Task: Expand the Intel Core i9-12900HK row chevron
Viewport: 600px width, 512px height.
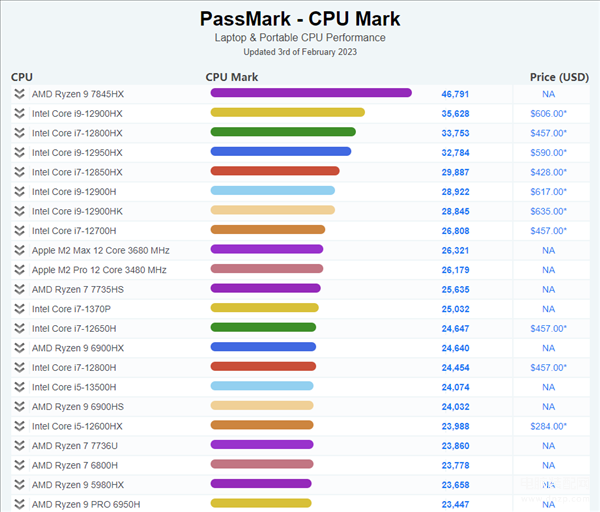Action: [19, 211]
